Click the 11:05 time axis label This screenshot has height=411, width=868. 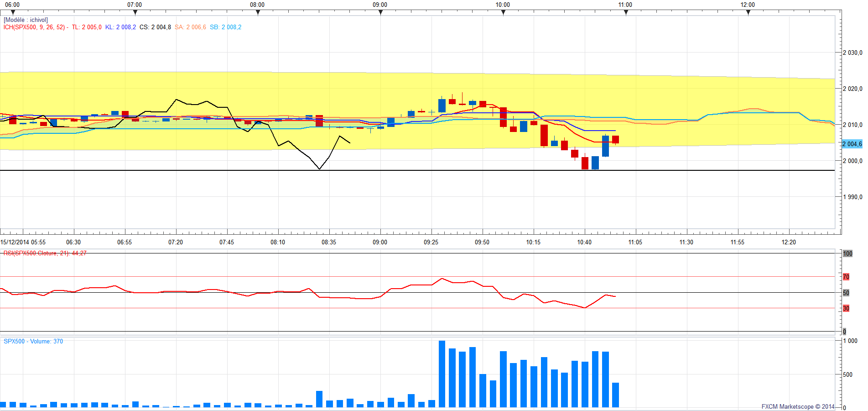coord(635,242)
